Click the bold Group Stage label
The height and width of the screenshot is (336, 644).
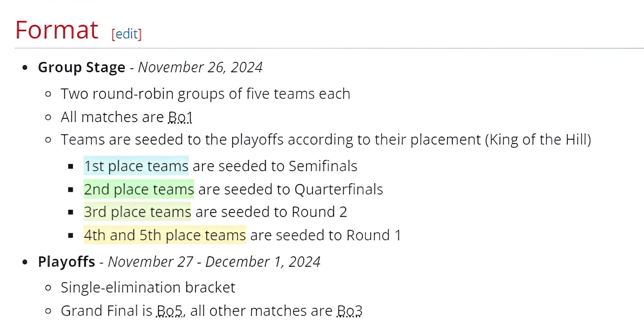[82, 68]
